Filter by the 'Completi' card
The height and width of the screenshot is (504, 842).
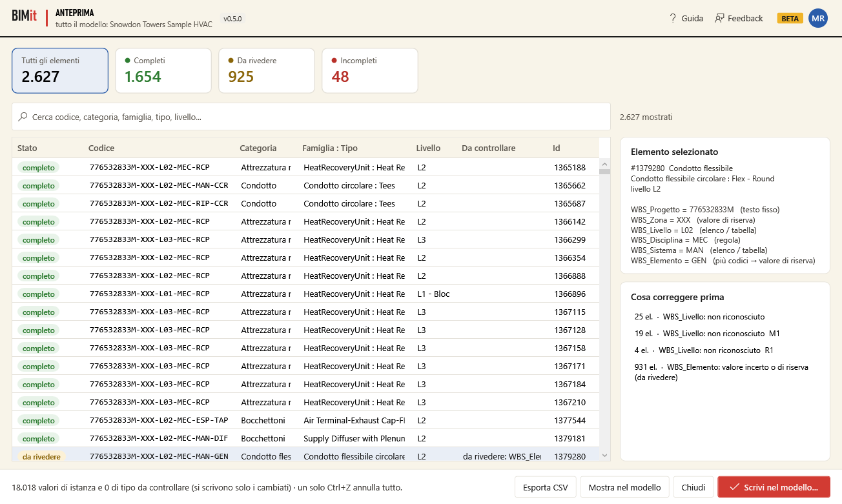point(163,70)
